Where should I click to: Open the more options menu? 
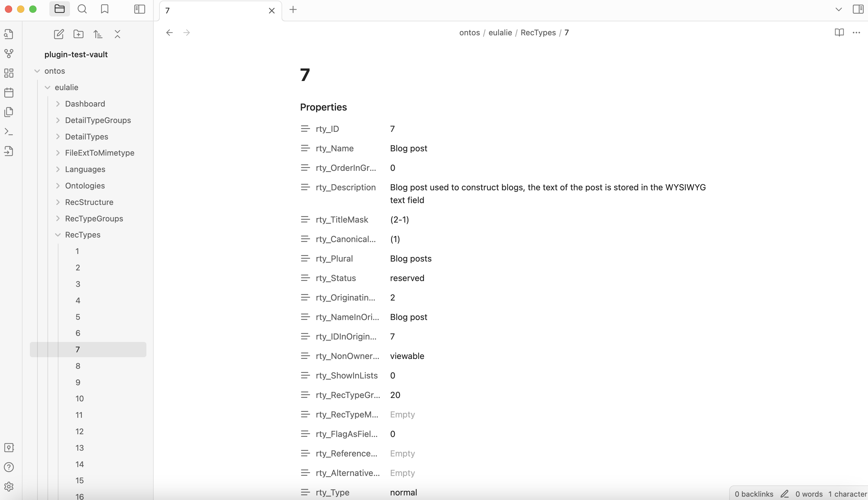click(x=856, y=33)
